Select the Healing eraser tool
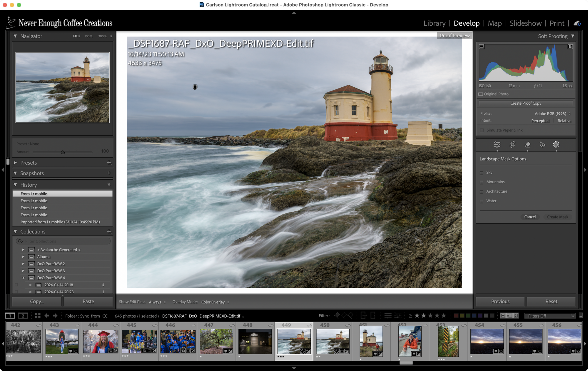 tap(527, 145)
